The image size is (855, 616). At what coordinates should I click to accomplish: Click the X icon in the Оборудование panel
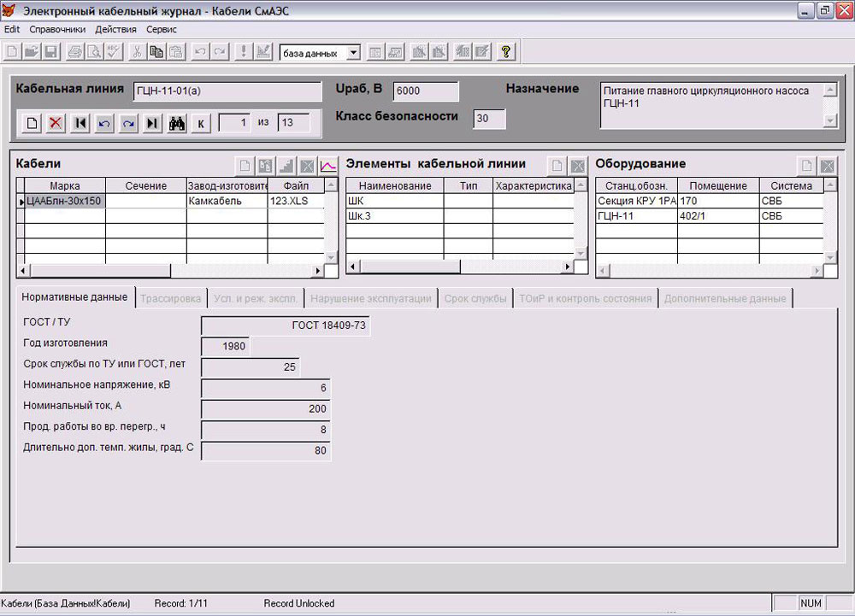coord(827,166)
